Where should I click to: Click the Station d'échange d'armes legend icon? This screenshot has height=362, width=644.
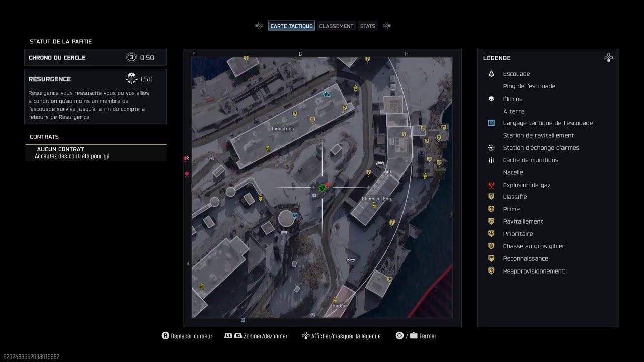(491, 148)
